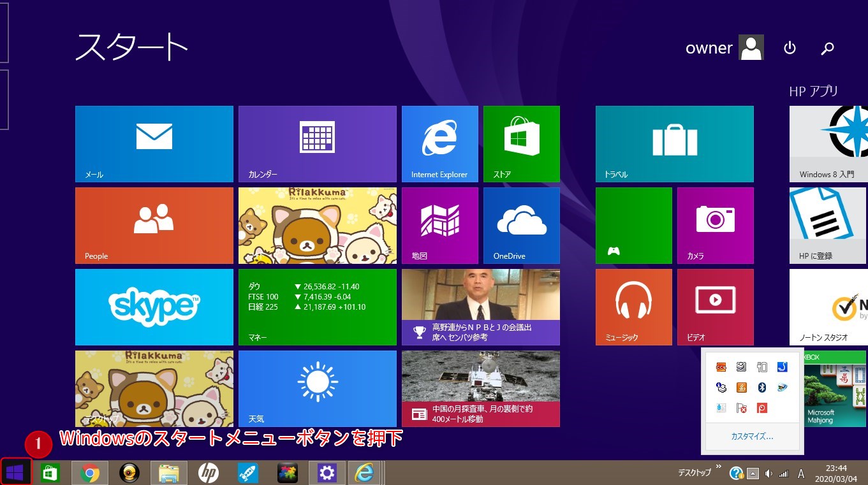The image size is (868, 485).
Task: Click the blue hook-shaped icon in tray popup
Action: (x=782, y=367)
